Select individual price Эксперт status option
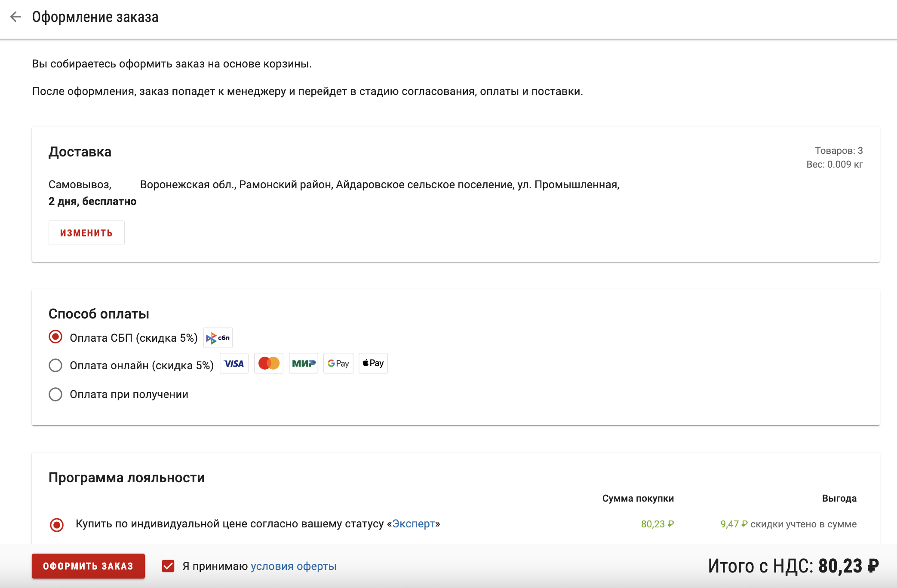 [57, 525]
